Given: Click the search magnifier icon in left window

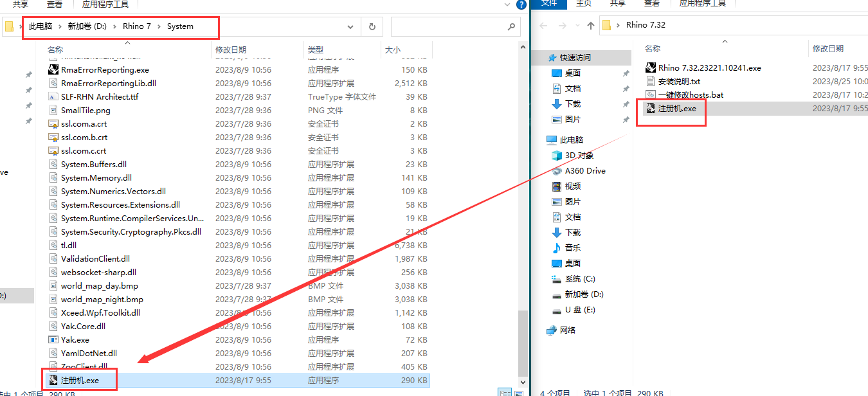Looking at the screenshot, I should click(x=511, y=27).
